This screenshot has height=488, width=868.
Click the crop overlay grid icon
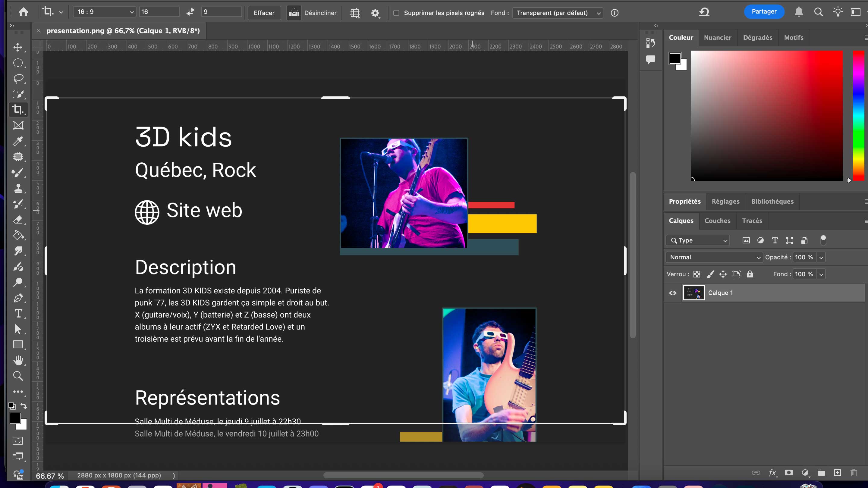point(354,13)
